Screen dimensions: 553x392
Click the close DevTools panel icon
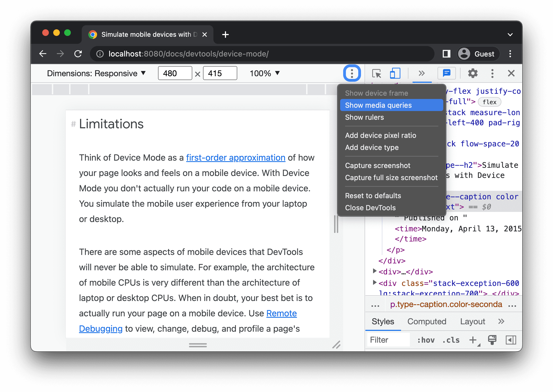tap(511, 74)
